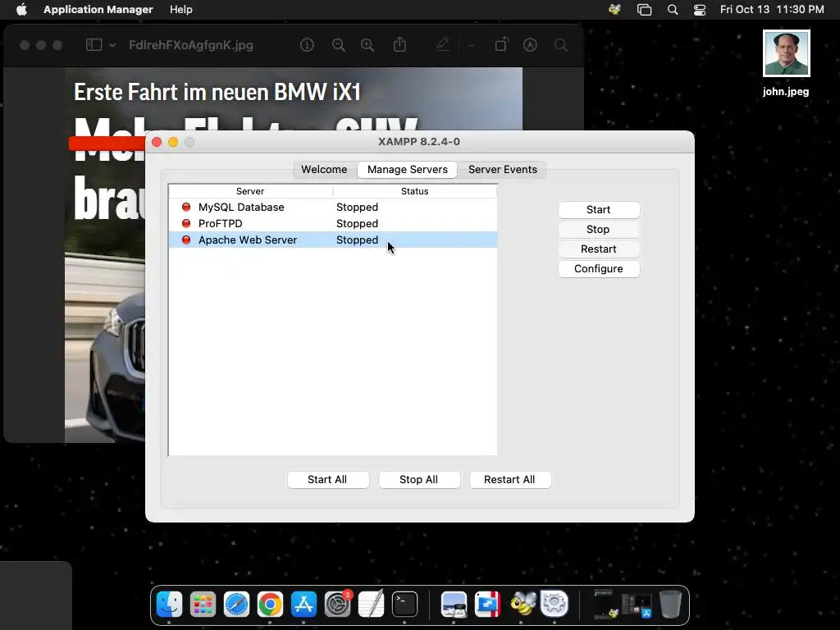
Task: Click Stop All servers
Action: (419, 479)
